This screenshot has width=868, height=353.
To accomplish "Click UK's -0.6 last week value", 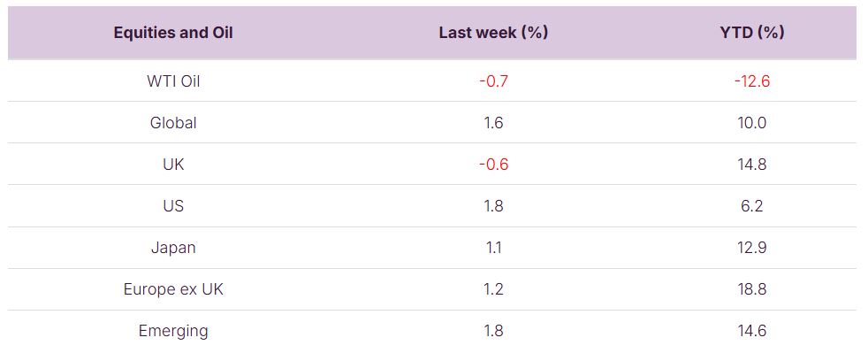I will pos(493,164).
